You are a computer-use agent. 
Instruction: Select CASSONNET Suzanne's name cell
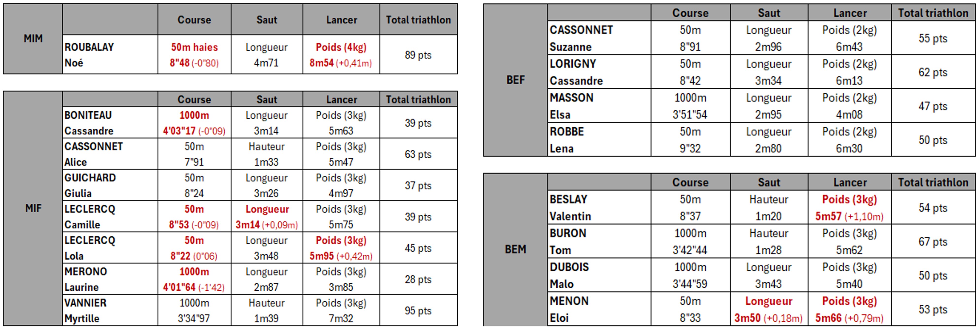pos(599,38)
